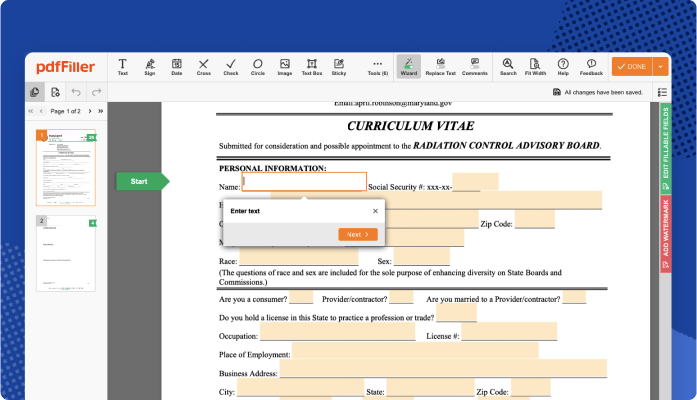Toggle the Wizard mode
This screenshot has height=400, width=697.
click(x=409, y=67)
